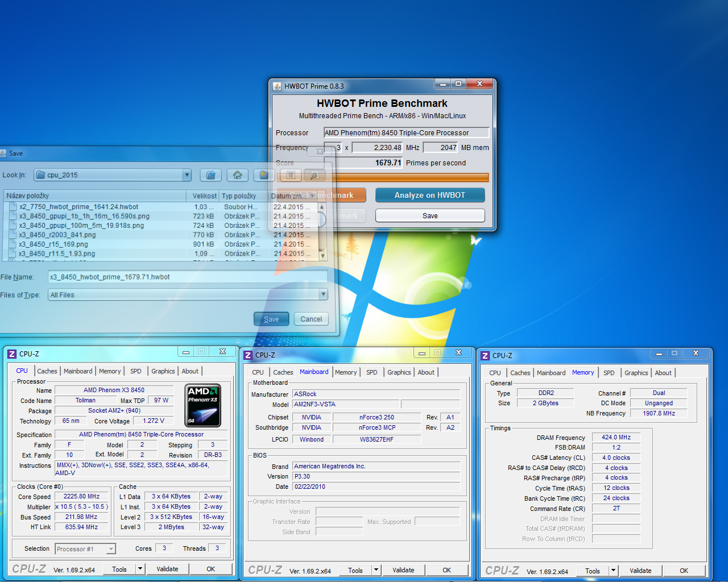Open Graphics tab in left CPU-Z window
The image size is (728, 582).
[163, 371]
